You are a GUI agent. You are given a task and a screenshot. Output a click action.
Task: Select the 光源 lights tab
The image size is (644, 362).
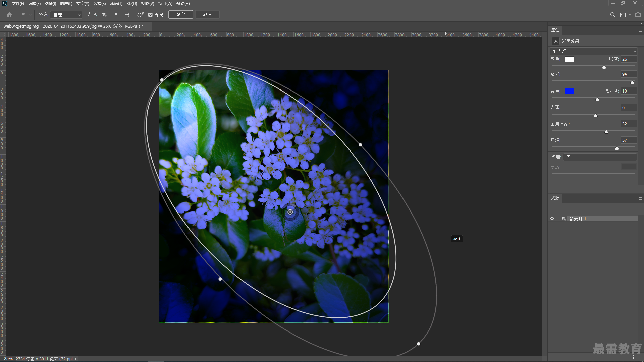click(555, 198)
